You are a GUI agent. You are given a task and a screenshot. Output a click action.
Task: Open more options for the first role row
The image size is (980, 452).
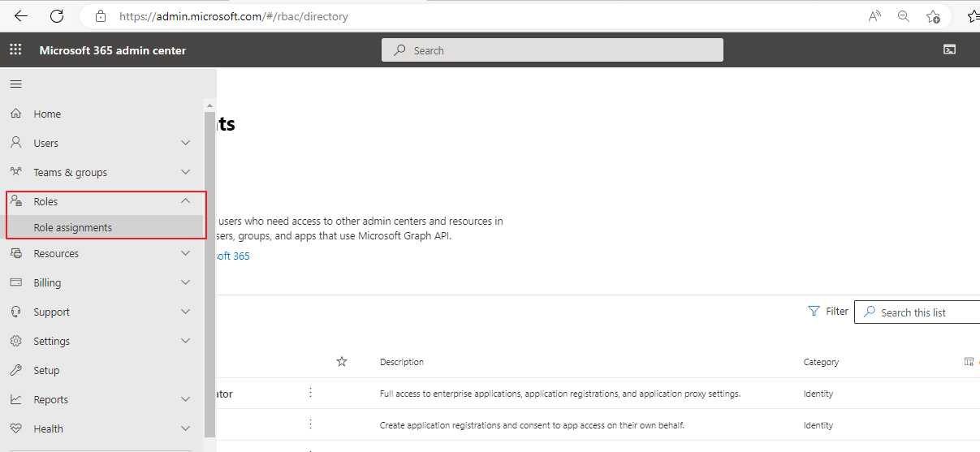pyautogui.click(x=310, y=393)
